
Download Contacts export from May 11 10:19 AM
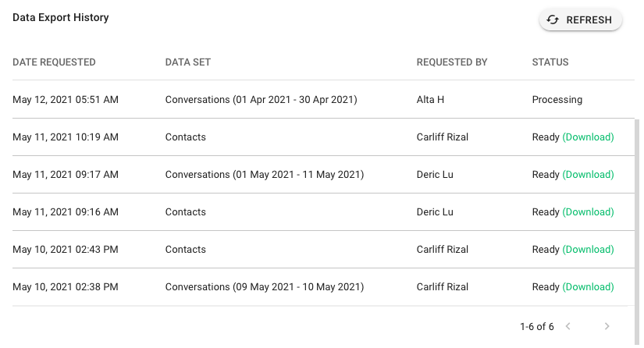coord(588,137)
